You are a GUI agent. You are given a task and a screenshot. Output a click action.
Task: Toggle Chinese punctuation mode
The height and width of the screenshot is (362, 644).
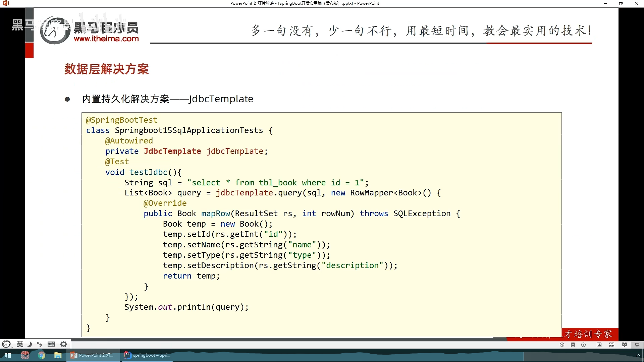coord(40,344)
